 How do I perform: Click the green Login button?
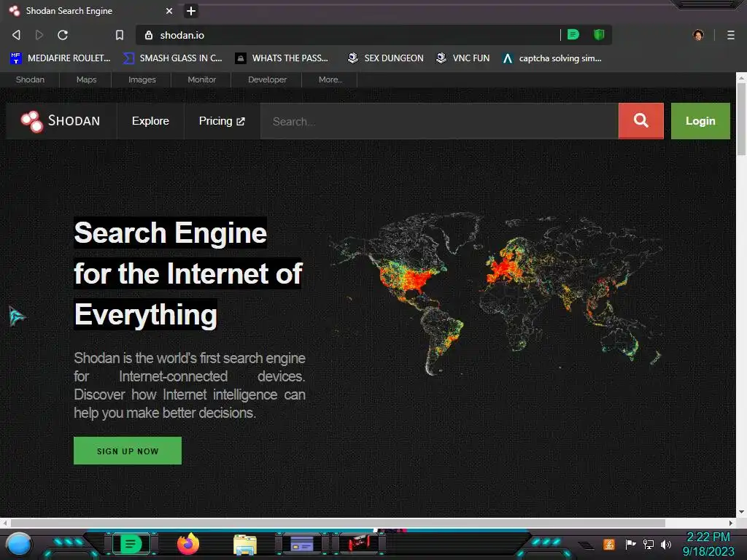pos(700,121)
